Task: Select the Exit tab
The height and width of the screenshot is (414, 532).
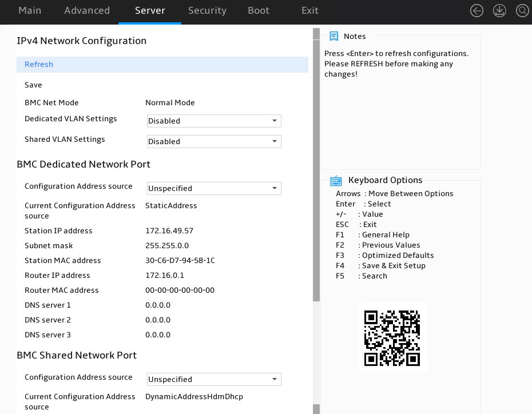Action: click(x=310, y=10)
